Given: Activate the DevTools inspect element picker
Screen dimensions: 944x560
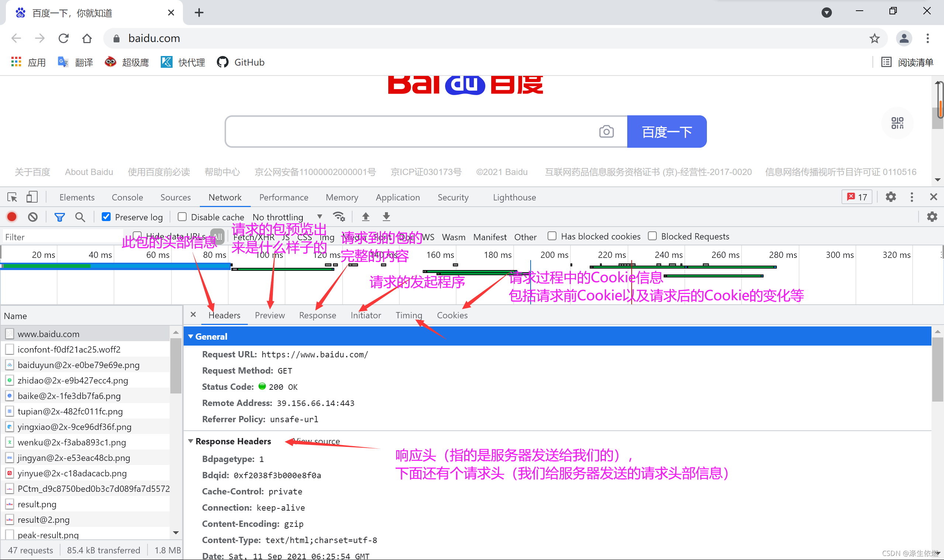Looking at the screenshot, I should coord(12,197).
